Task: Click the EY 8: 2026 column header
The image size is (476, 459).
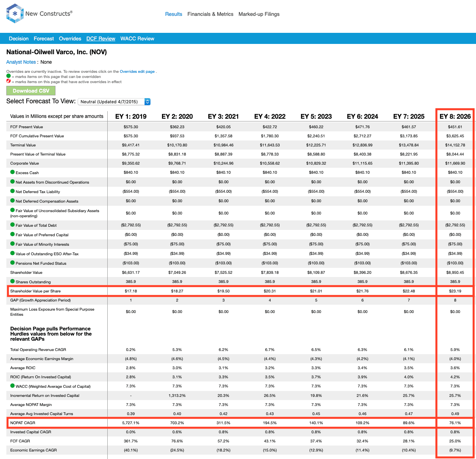Action: coord(455,116)
